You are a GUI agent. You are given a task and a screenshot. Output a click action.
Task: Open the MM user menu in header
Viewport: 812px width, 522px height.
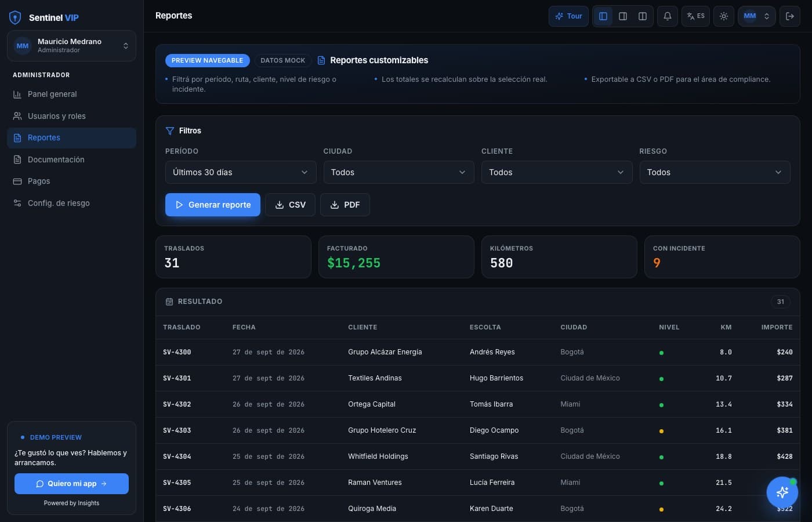tap(757, 16)
